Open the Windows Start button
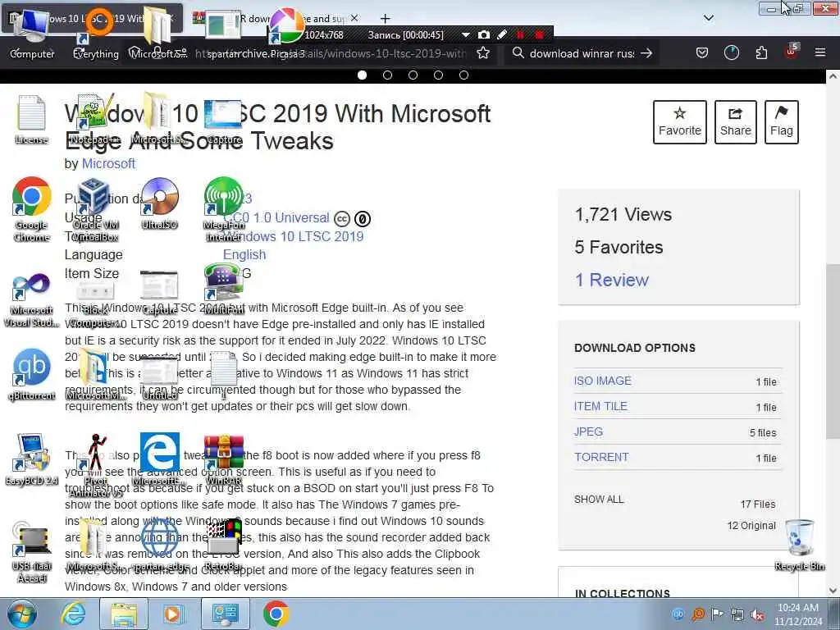Image resolution: width=840 pixels, height=630 pixels. coord(21,614)
